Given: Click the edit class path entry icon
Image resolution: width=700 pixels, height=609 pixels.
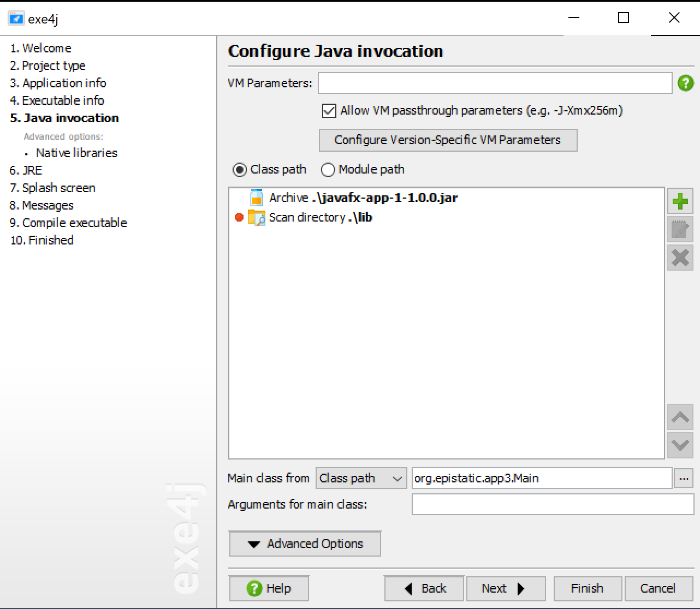Looking at the screenshot, I should click(x=680, y=229).
